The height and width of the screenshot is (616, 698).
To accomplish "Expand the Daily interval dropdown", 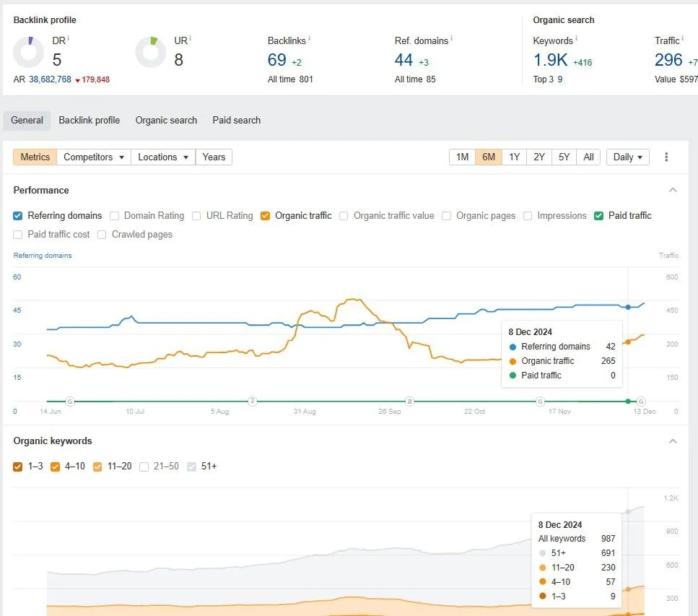I will pyautogui.click(x=628, y=157).
